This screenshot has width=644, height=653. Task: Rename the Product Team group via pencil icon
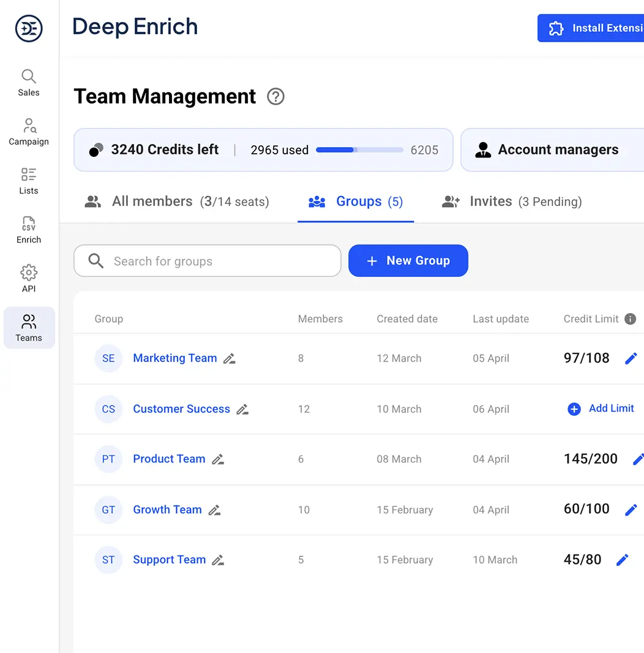218,459
